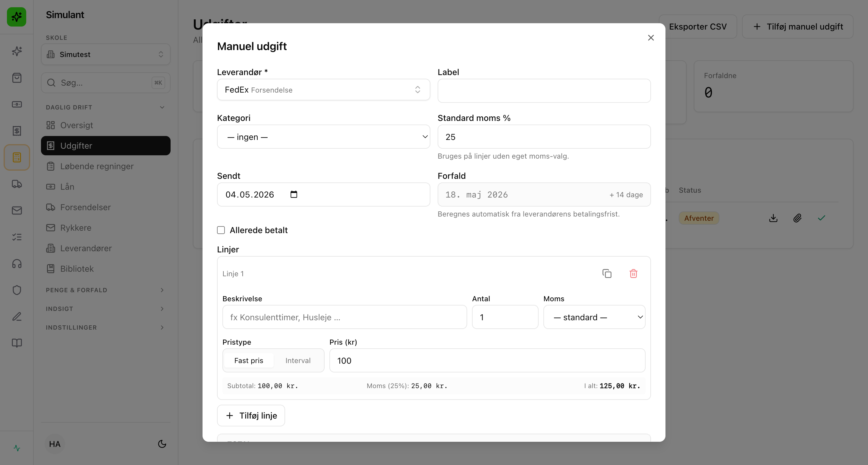This screenshot has width=868, height=465.
Task: Open the shopping bag icon in the rail
Action: [17, 78]
